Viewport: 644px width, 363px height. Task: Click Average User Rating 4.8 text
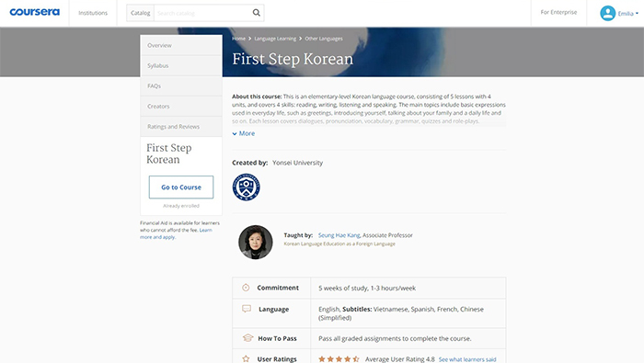[x=399, y=359]
